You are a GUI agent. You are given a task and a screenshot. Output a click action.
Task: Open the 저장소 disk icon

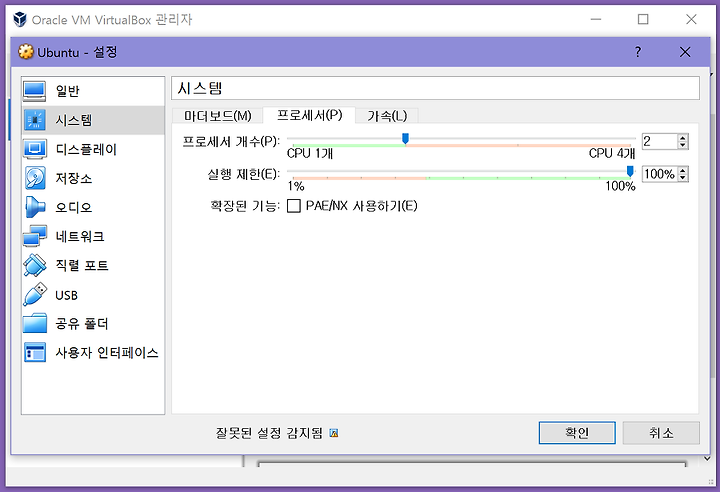[35, 178]
